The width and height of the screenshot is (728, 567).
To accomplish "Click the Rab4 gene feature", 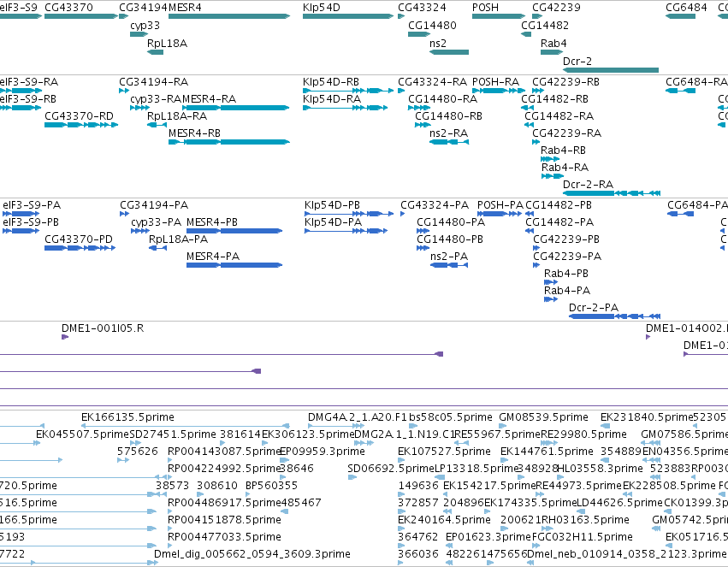I will [552, 52].
